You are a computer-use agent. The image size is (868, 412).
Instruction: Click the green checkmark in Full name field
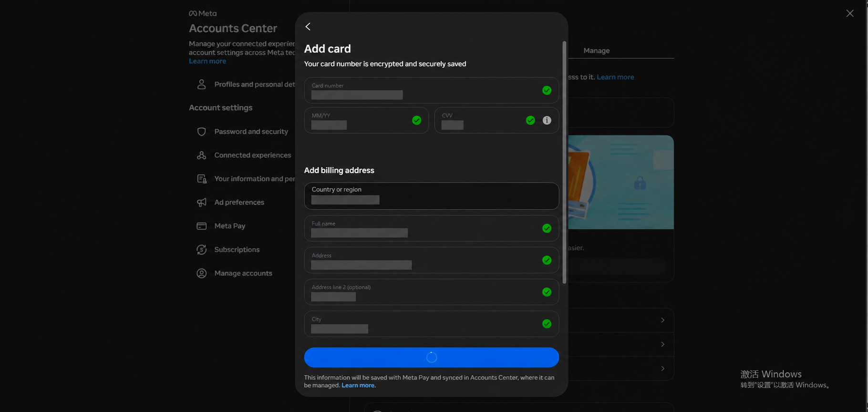[547, 228]
